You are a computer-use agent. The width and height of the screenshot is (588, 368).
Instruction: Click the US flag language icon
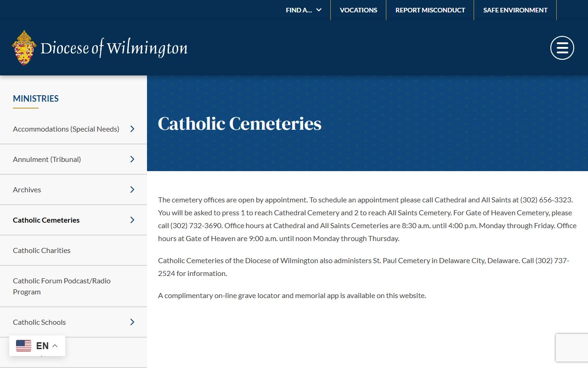(23, 345)
